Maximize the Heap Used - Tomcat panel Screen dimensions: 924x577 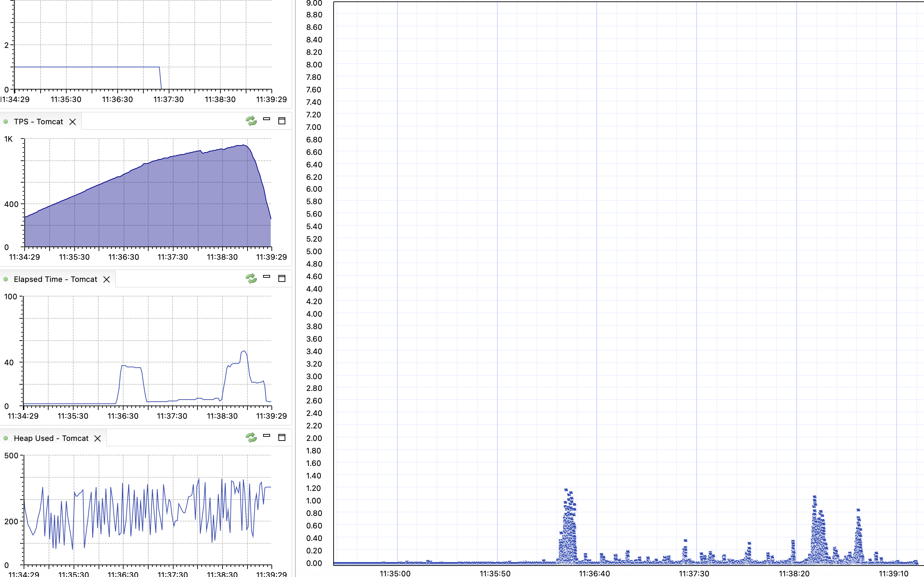click(282, 437)
